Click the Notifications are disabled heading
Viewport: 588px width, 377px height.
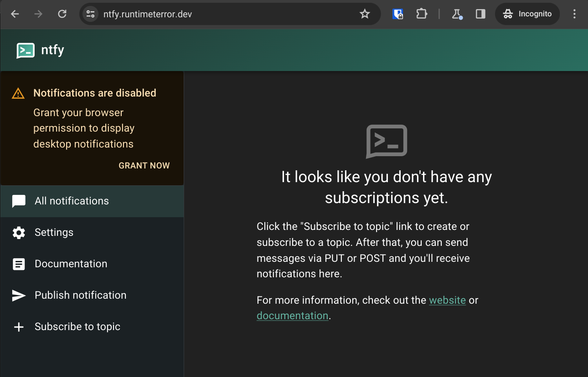pos(95,93)
